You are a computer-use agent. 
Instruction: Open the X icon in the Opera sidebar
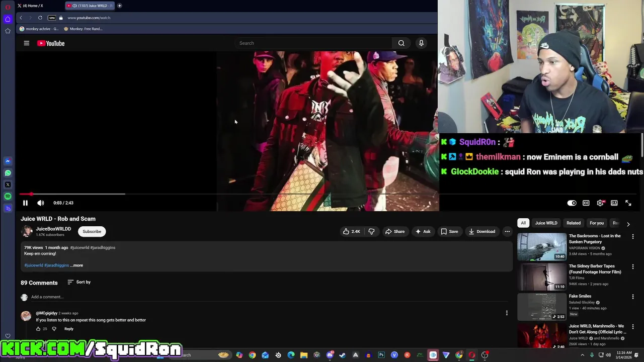pyautogui.click(x=8, y=185)
